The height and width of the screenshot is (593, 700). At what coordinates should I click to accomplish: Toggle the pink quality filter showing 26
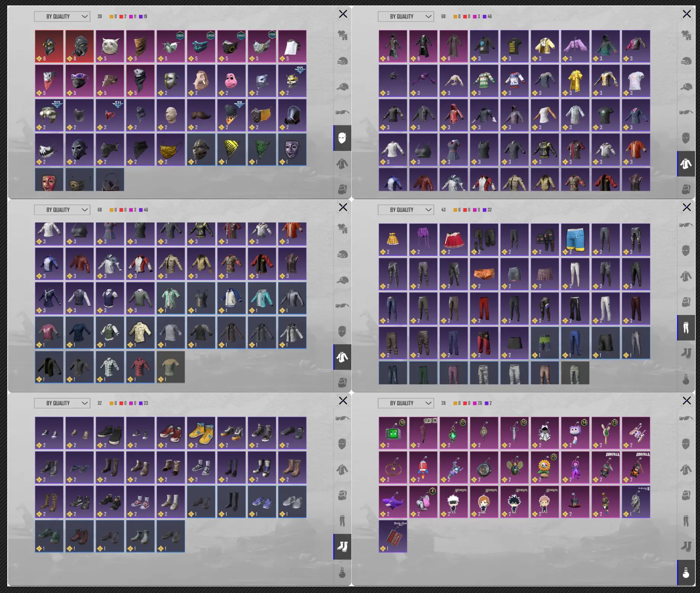click(477, 403)
